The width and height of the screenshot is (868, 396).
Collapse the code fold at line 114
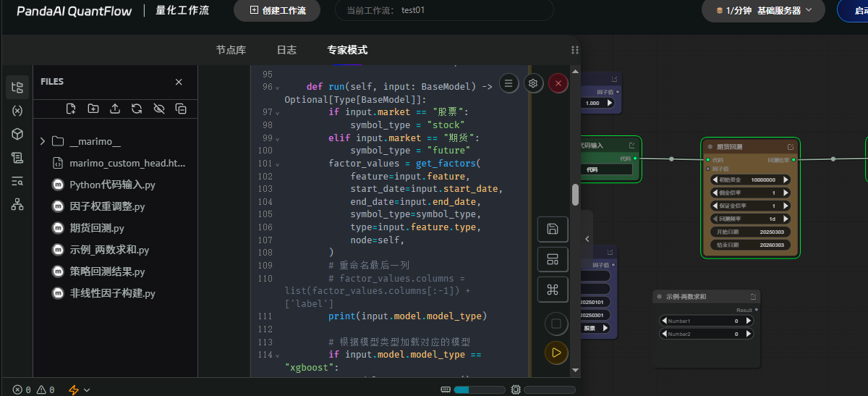pos(278,355)
